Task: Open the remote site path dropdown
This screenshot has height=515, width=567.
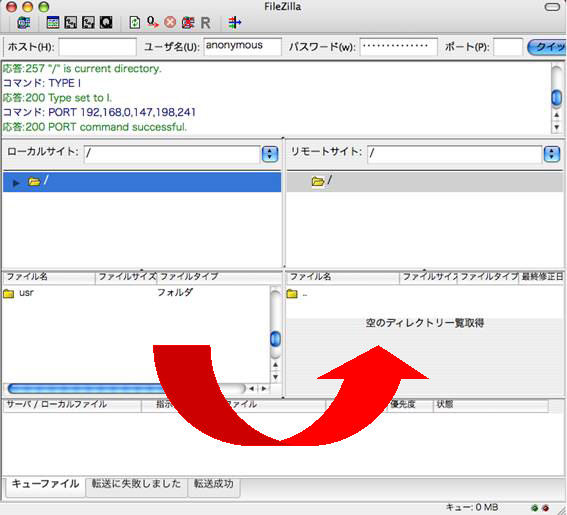Action: [552, 154]
